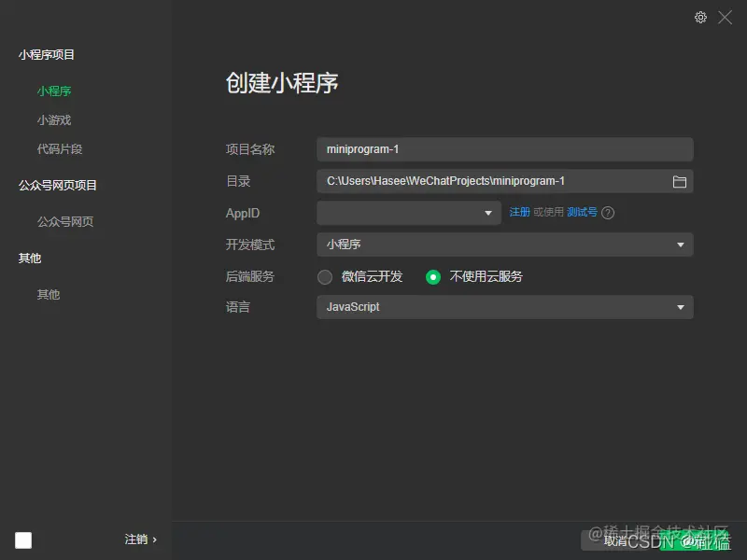This screenshot has height=560, width=747.
Task: Click the 注册 link to register an AppID
Action: click(520, 213)
